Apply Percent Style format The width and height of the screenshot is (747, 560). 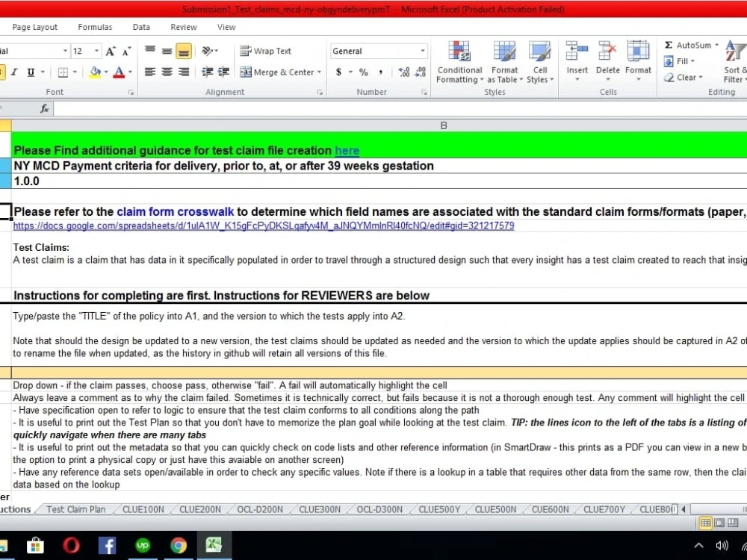tap(364, 72)
